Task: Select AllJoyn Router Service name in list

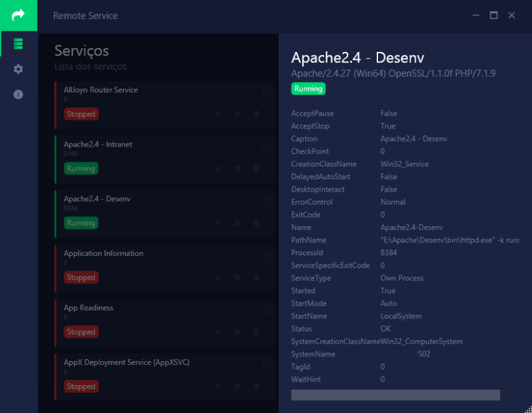Action: 101,90
